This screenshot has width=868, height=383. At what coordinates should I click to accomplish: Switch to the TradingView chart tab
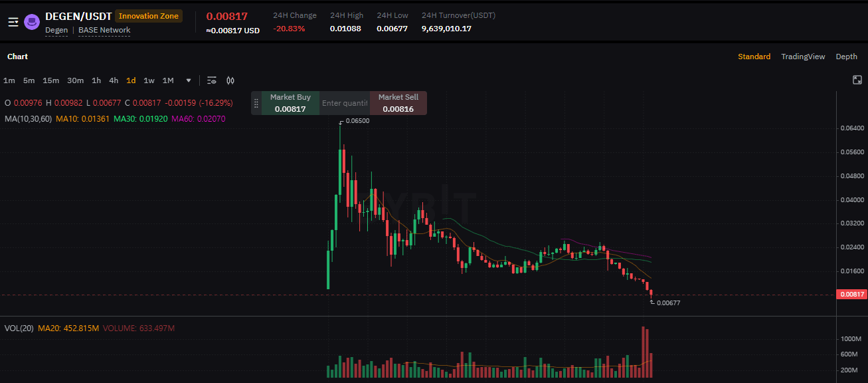[x=803, y=57]
